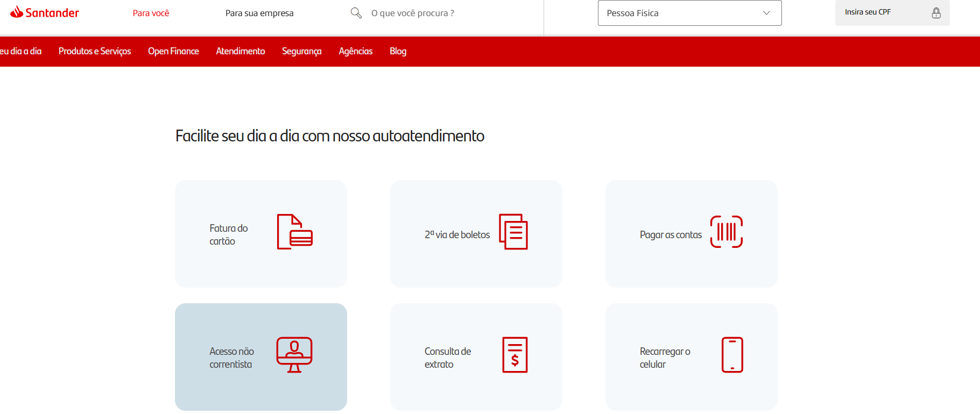
Task: Open the Agências link
Action: pyautogui.click(x=355, y=51)
